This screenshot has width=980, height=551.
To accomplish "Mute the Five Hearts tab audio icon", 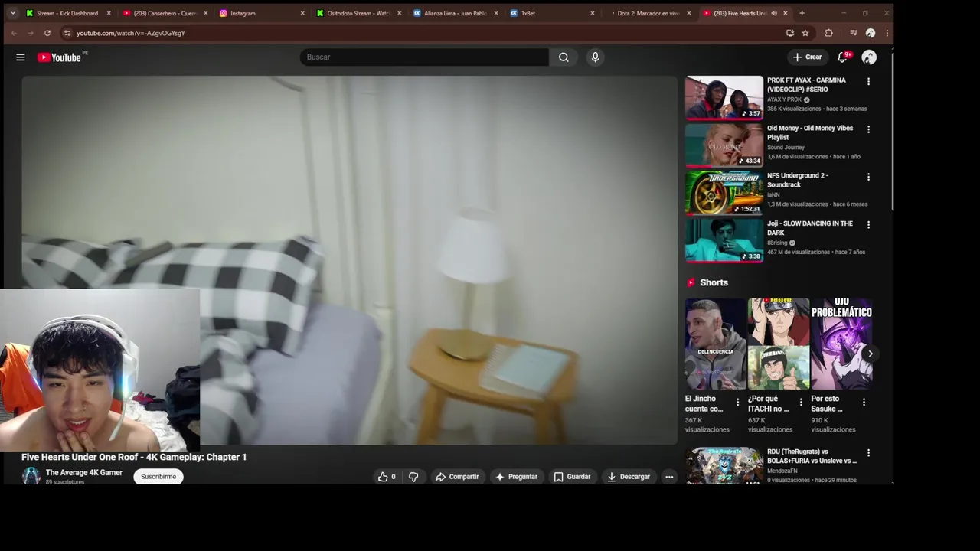I will 773,13.
